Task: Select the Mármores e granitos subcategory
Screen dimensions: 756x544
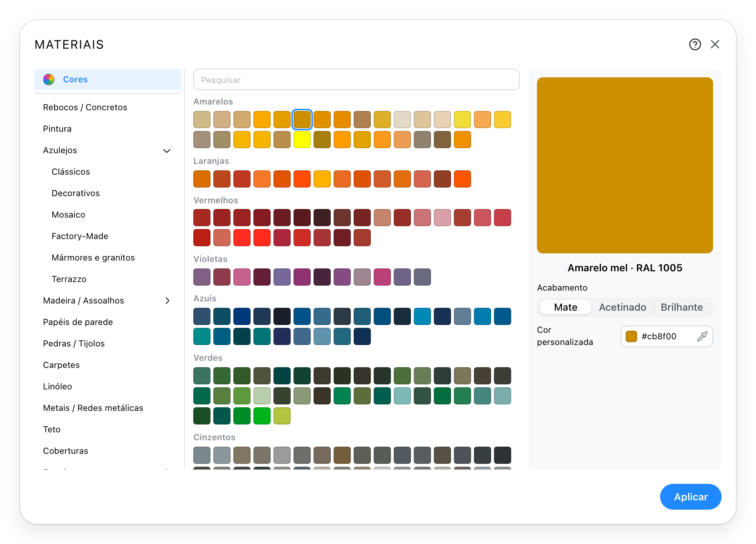Action: click(x=93, y=258)
